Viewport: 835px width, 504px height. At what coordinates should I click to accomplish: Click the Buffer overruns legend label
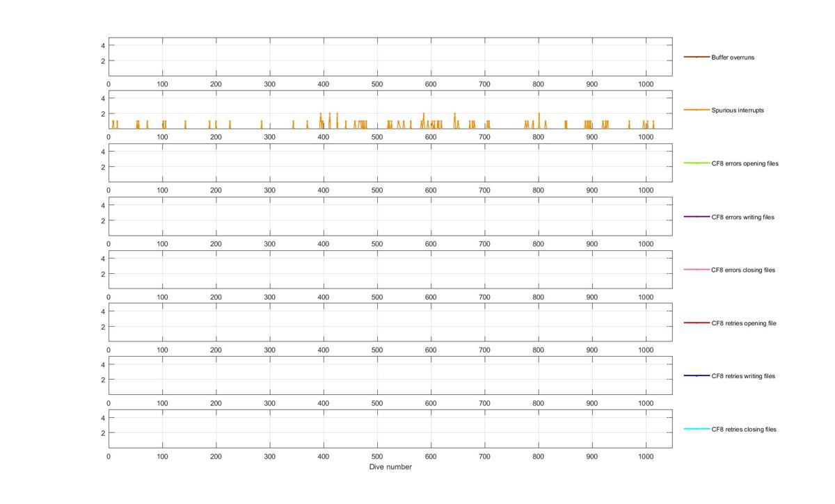click(x=733, y=57)
